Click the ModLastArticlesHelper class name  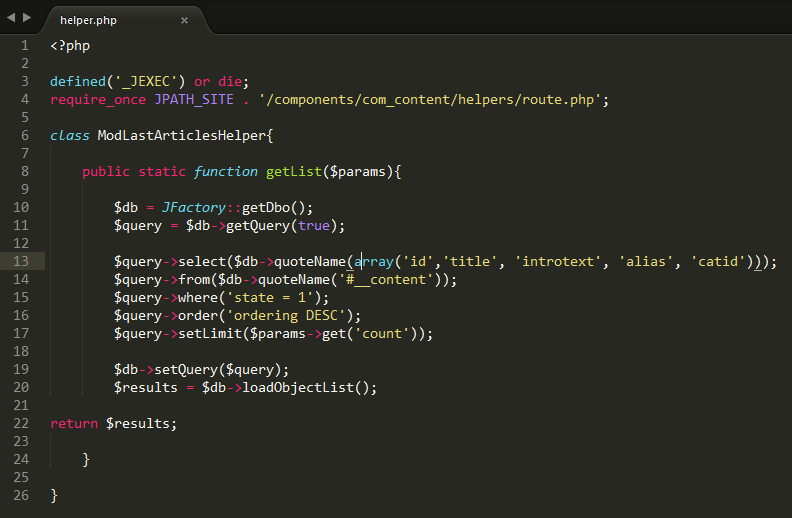click(181, 135)
